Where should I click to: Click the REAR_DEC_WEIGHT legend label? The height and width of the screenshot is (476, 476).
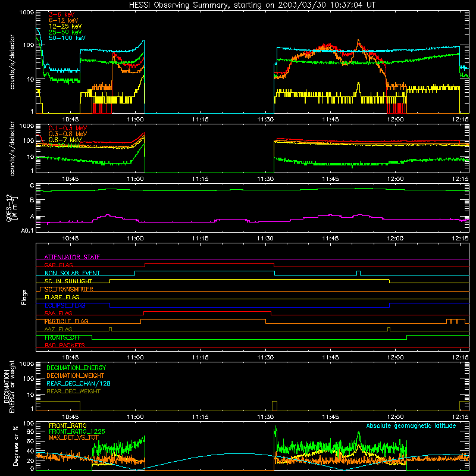pyautogui.click(x=73, y=392)
